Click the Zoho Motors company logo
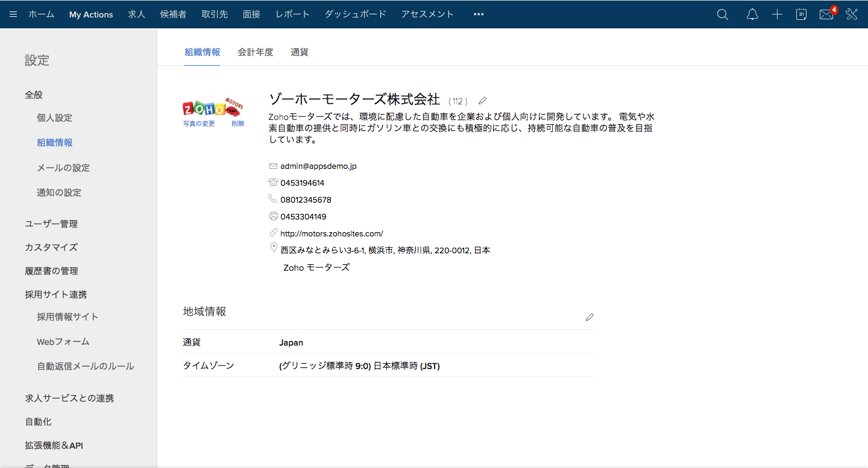The image size is (868, 468). (x=212, y=107)
